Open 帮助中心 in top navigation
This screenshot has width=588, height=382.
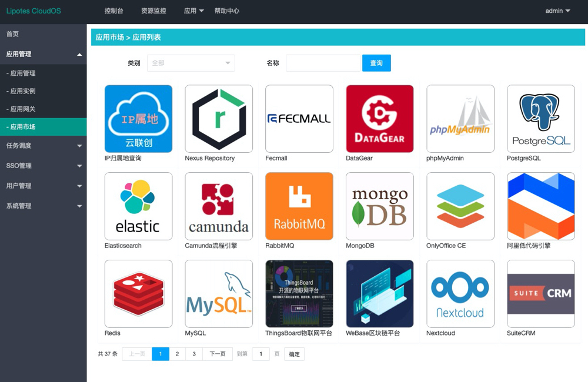(x=227, y=11)
